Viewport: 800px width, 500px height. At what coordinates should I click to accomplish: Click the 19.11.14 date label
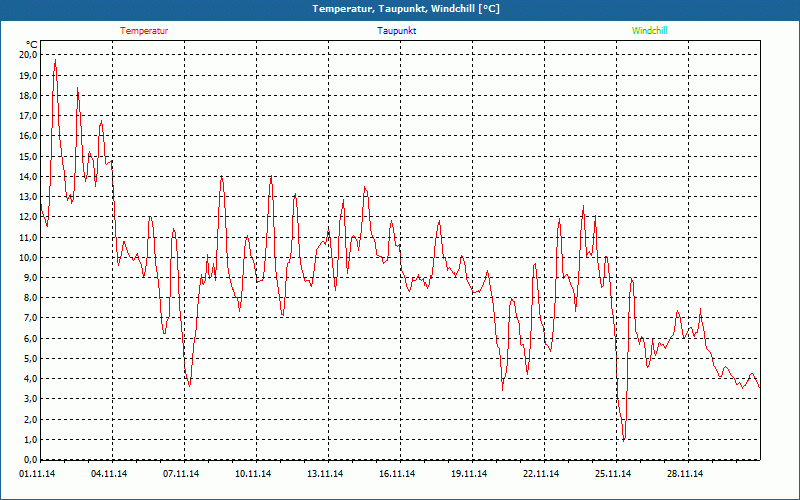pos(469,474)
